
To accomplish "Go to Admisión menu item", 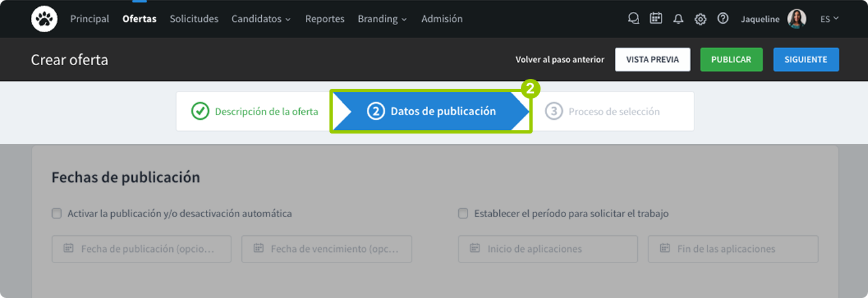I will pyautogui.click(x=442, y=19).
